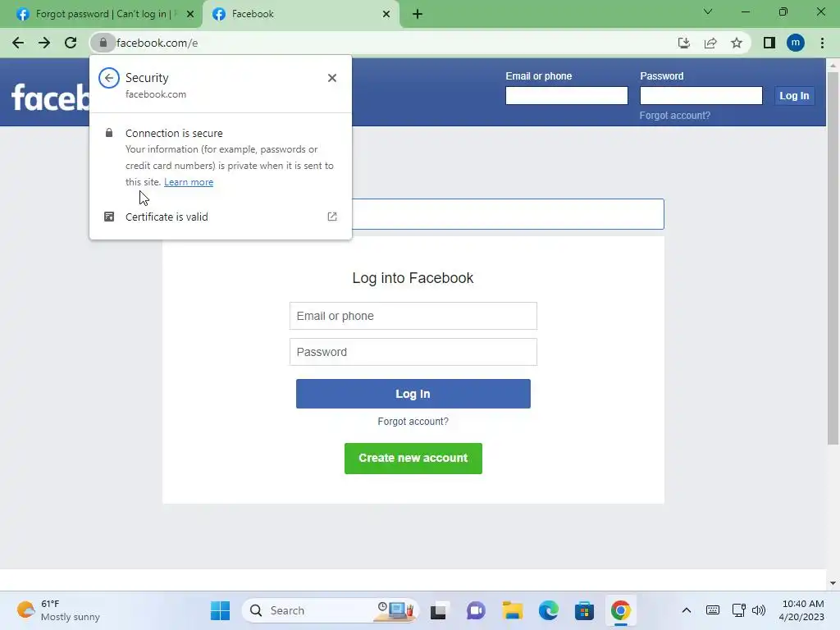The image size is (840, 630).
Task: Open a new tab
Action: pos(418,14)
